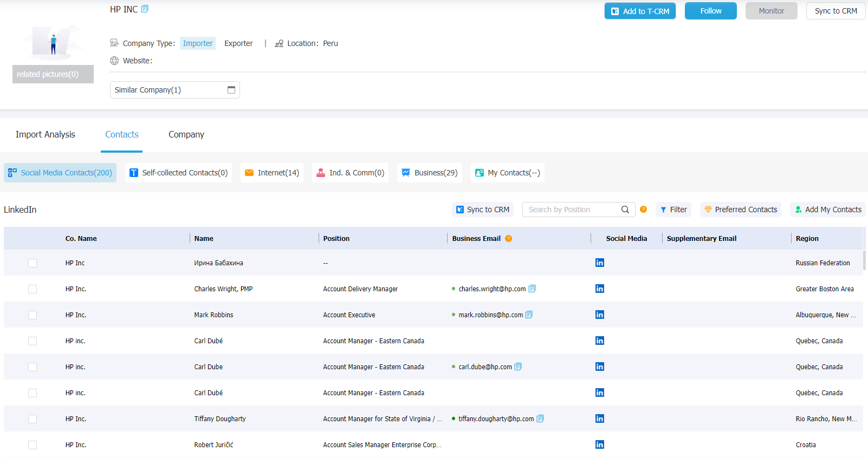Click Account Delivery Manager position text
The width and height of the screenshot is (868, 458).
(x=360, y=289)
